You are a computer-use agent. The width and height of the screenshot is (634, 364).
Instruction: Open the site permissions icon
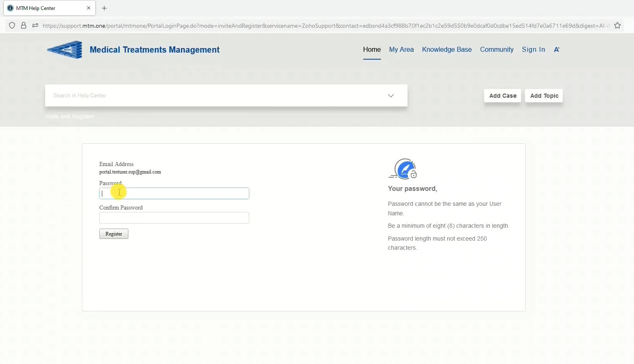pyautogui.click(x=35, y=25)
